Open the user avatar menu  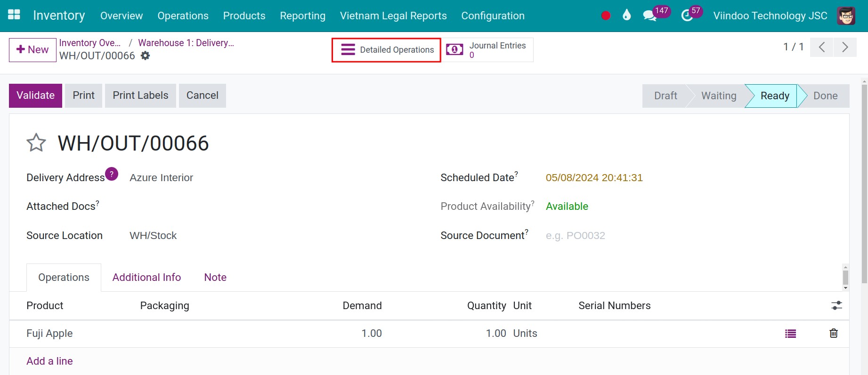(846, 16)
